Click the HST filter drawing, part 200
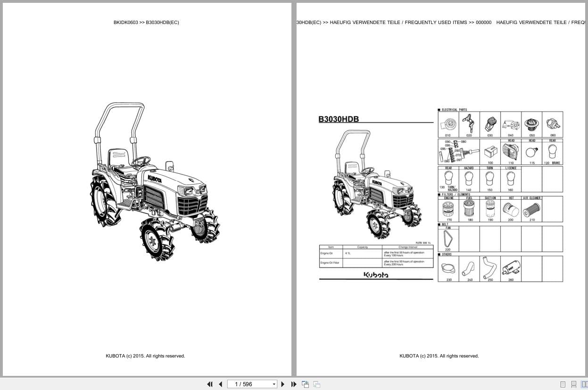Image resolution: width=588 pixels, height=390 pixels. pos(511,210)
